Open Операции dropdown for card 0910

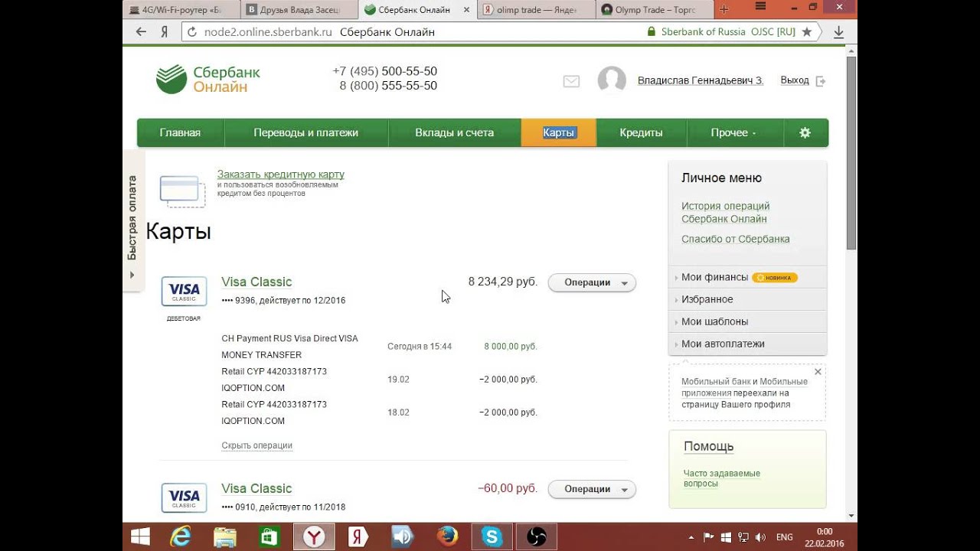592,489
